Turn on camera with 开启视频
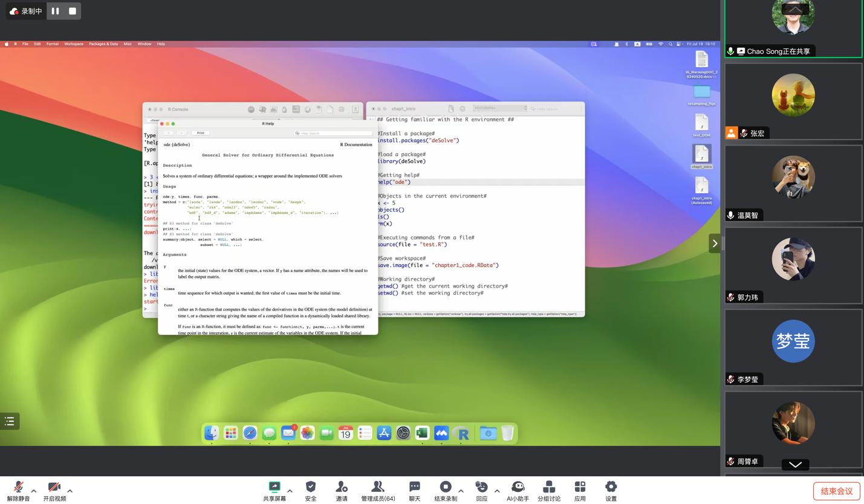 click(x=54, y=491)
